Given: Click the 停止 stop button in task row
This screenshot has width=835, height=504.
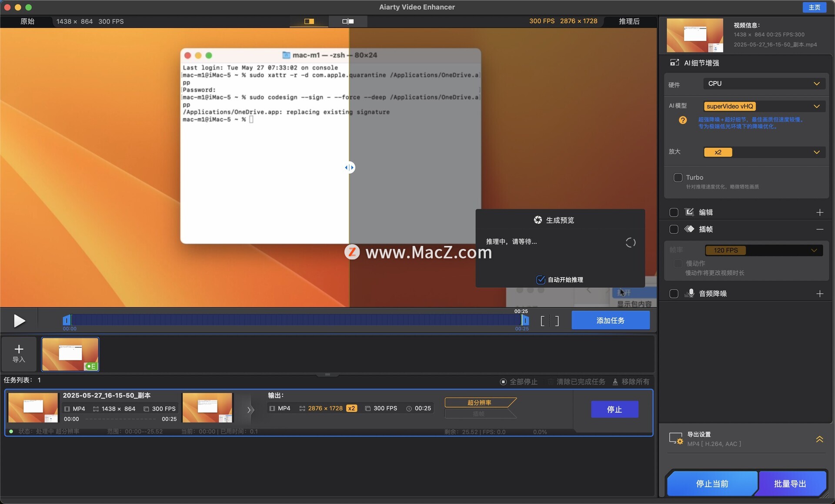Looking at the screenshot, I should [x=615, y=409].
